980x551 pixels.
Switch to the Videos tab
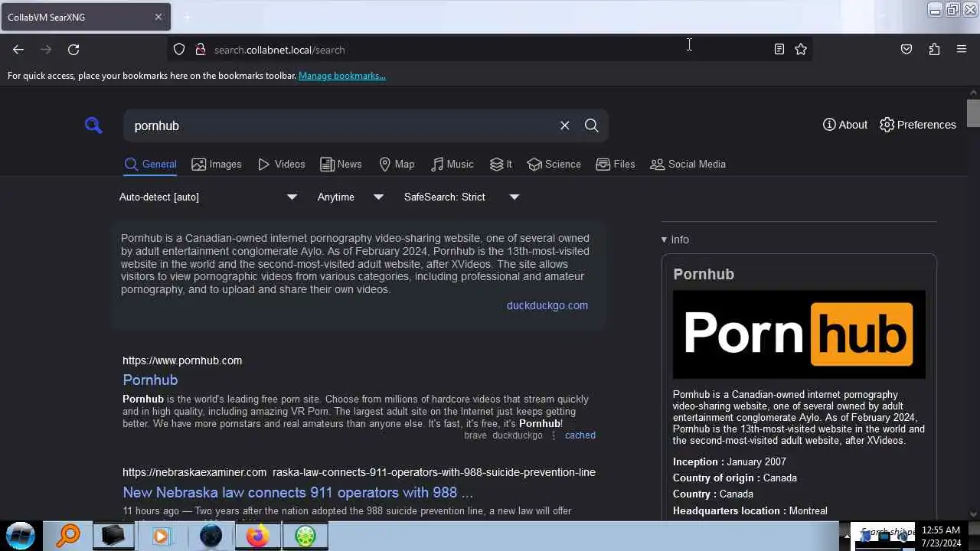[282, 164]
